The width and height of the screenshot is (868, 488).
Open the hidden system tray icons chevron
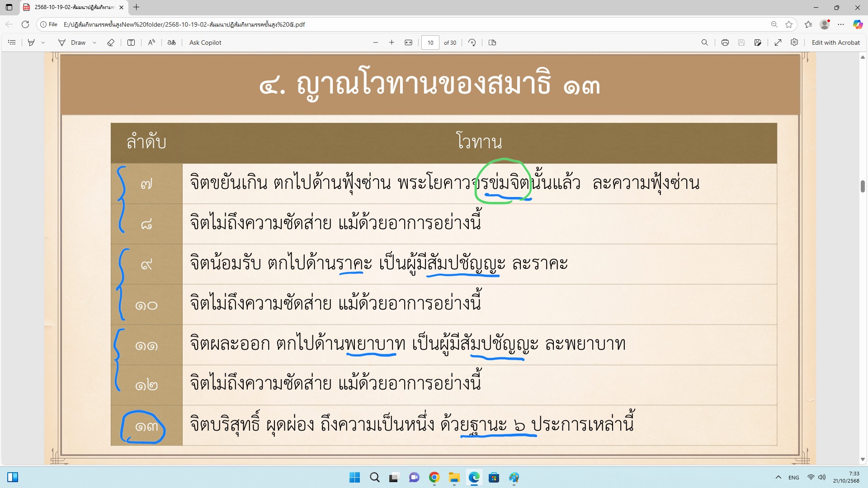click(778, 477)
